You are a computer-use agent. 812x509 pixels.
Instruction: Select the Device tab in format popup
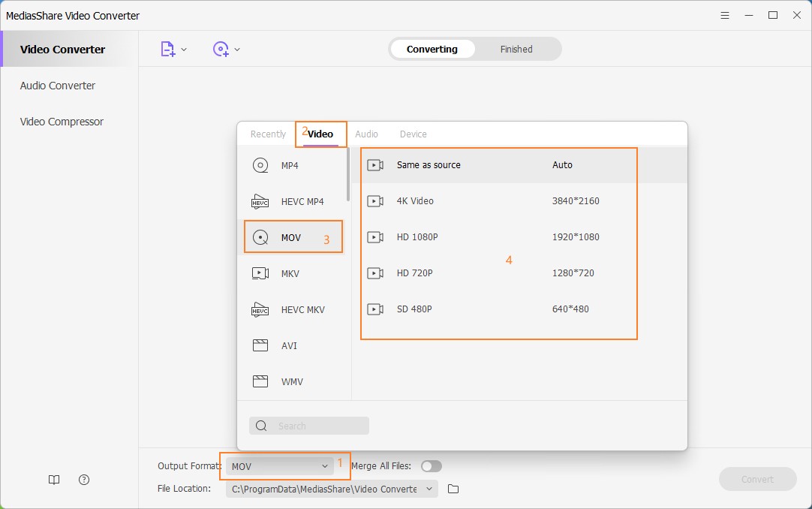(x=414, y=134)
